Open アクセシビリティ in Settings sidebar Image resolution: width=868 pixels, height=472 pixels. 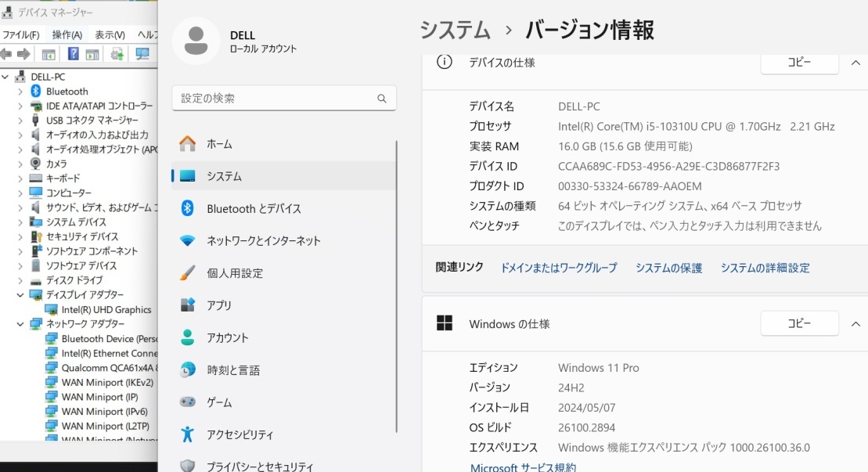click(x=283, y=435)
